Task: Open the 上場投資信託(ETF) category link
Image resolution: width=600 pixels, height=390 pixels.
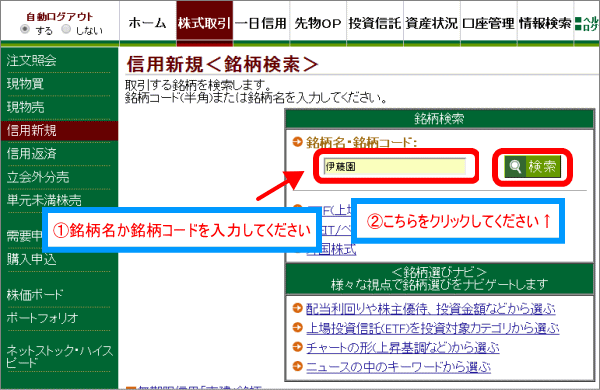Action: pyautogui.click(x=432, y=328)
